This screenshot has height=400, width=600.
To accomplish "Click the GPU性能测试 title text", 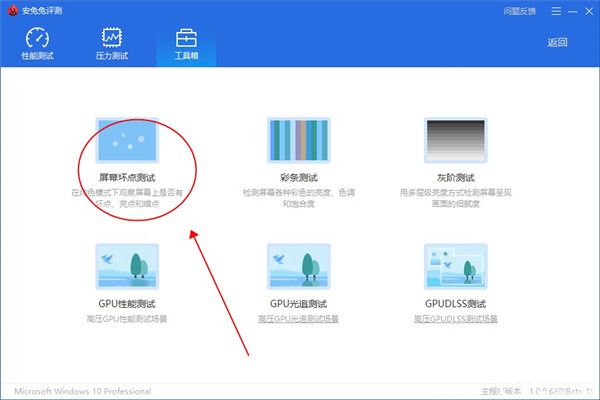I will click(127, 304).
